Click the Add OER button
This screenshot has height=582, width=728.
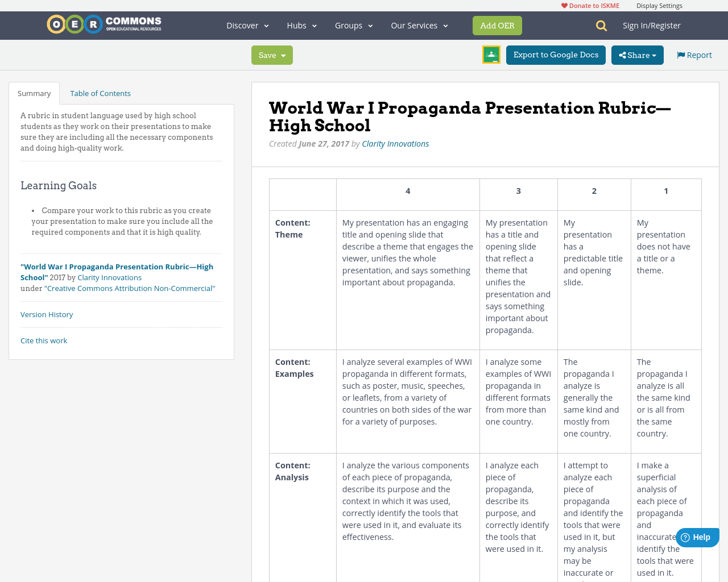tap(497, 26)
